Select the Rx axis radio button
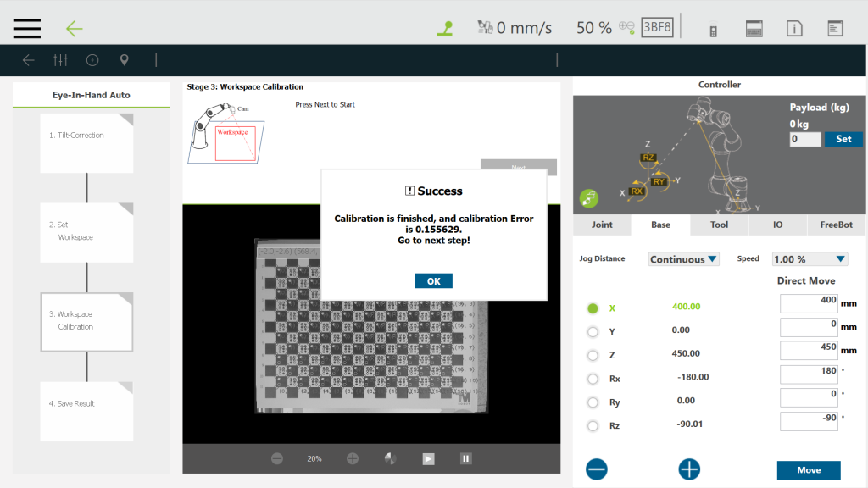The image size is (868, 488). click(x=593, y=379)
